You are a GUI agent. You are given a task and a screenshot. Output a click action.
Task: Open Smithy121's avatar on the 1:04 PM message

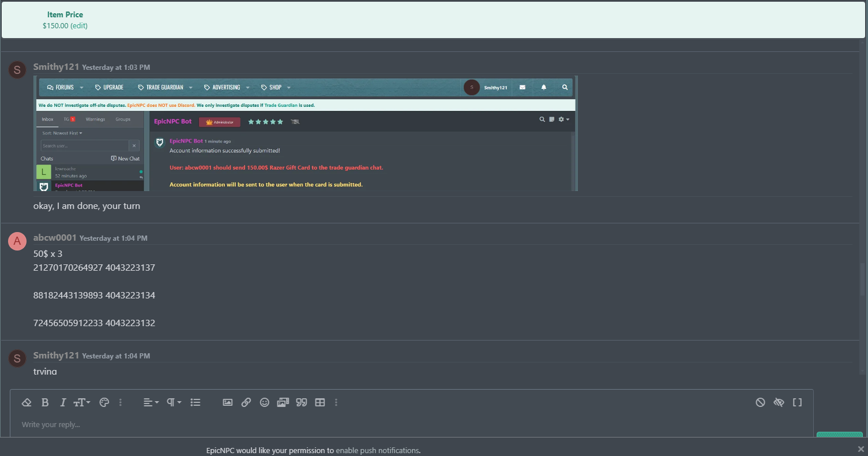[17, 358]
